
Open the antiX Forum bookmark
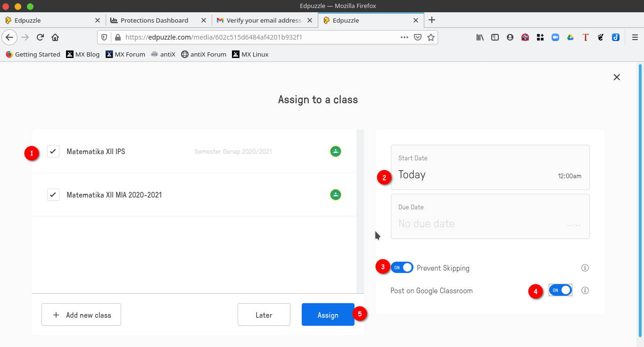click(204, 54)
